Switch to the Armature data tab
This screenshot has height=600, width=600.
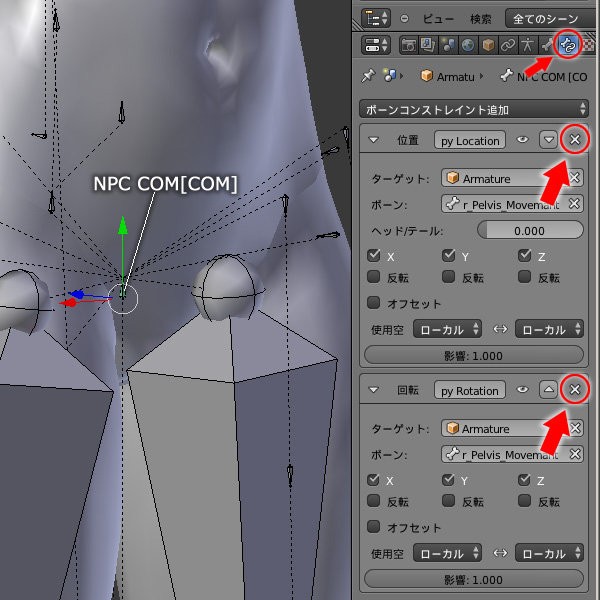pyautogui.click(x=527, y=45)
